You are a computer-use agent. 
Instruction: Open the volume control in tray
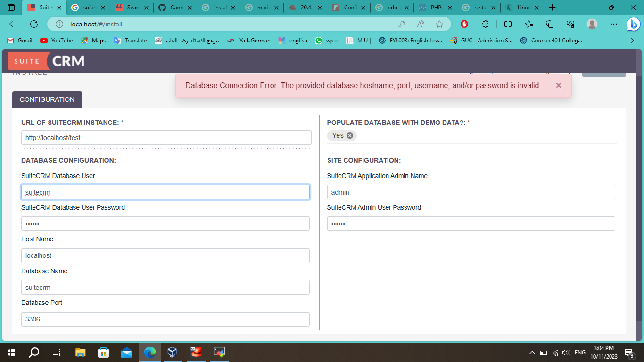click(x=566, y=353)
